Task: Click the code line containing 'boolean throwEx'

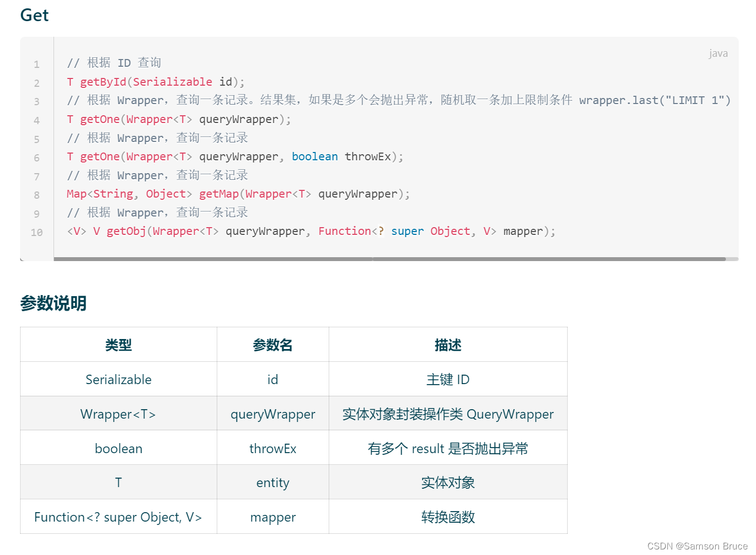Action: point(235,156)
